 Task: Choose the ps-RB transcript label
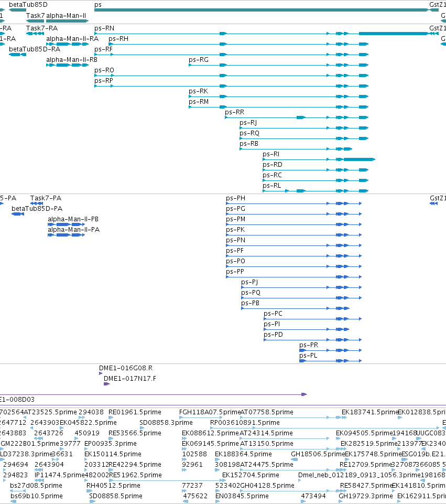tap(249, 144)
